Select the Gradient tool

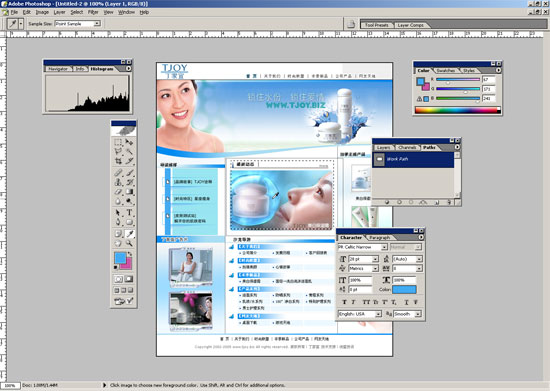(129, 192)
